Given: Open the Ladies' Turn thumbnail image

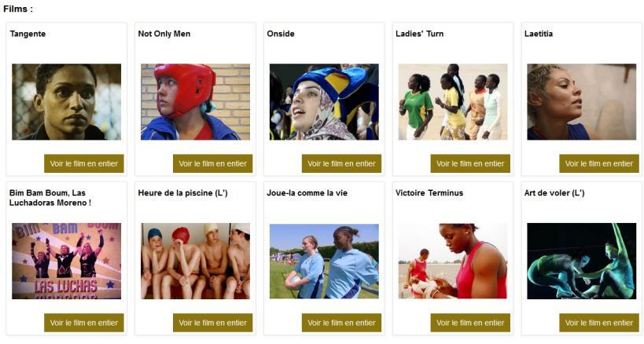Looking at the screenshot, I should tap(453, 101).
